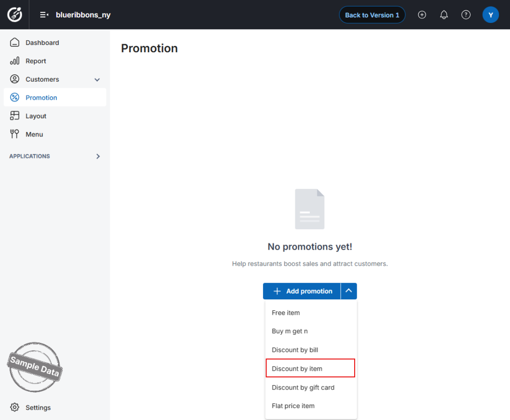Collapse the Add promotion dropdown caret
This screenshot has height=420, width=510.
click(349, 291)
